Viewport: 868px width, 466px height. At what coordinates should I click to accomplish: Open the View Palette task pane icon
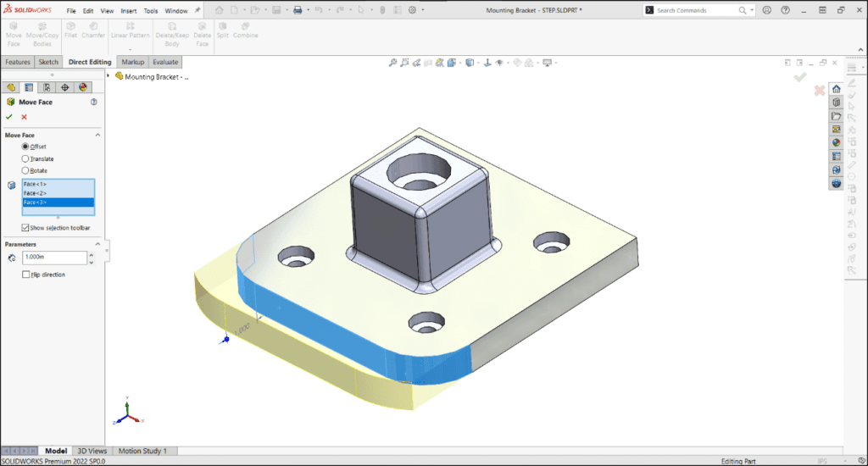(836, 130)
